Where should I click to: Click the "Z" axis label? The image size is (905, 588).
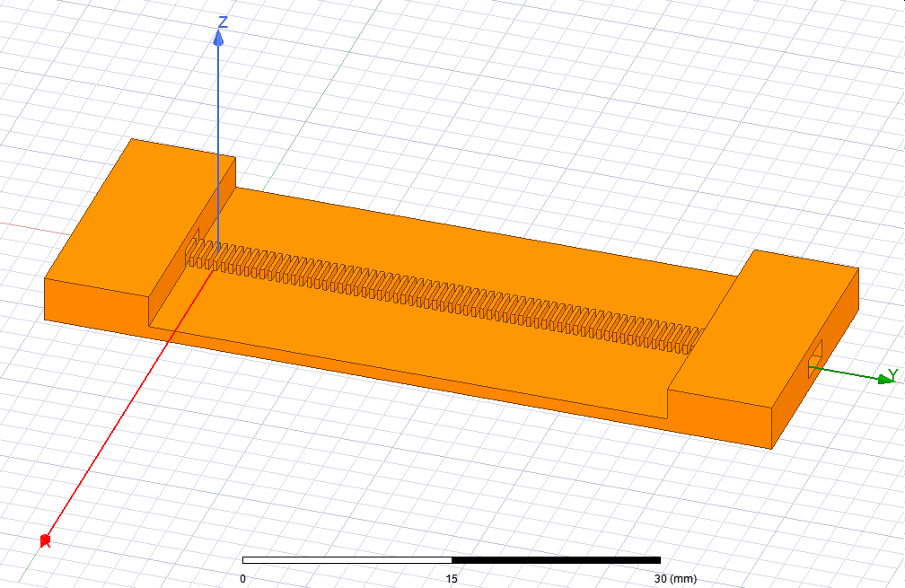coord(223,22)
